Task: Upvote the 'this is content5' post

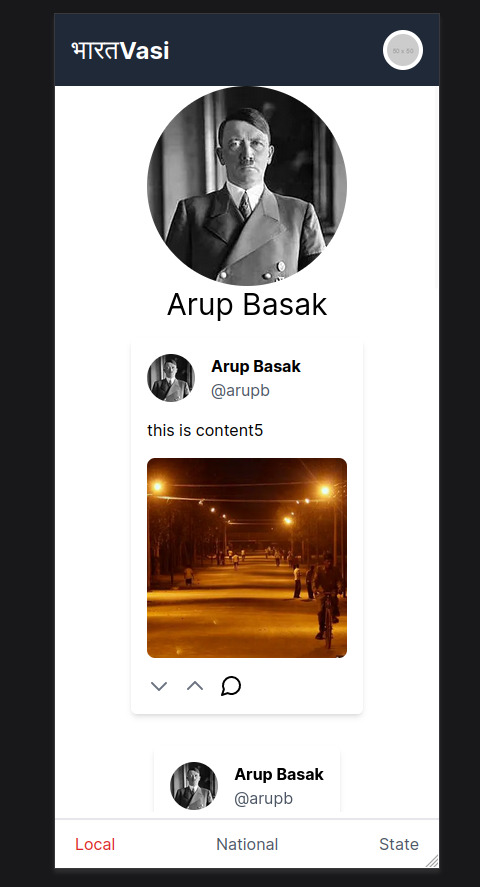Action: (x=195, y=686)
